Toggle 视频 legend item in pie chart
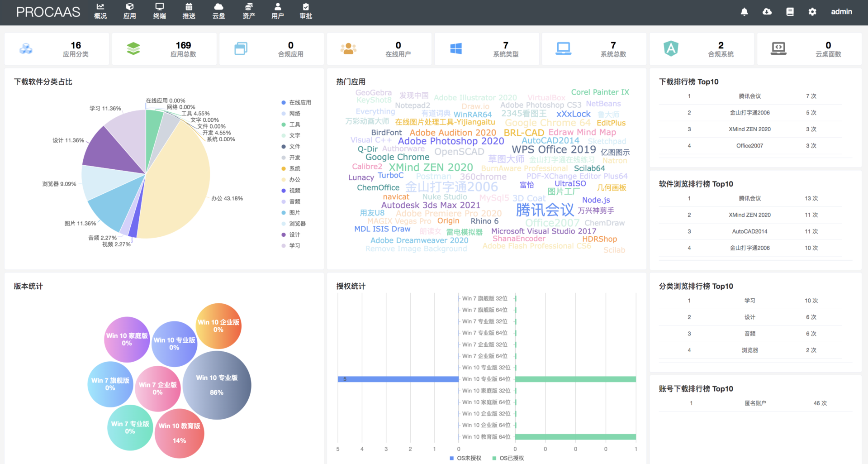The image size is (868, 464). (291, 191)
